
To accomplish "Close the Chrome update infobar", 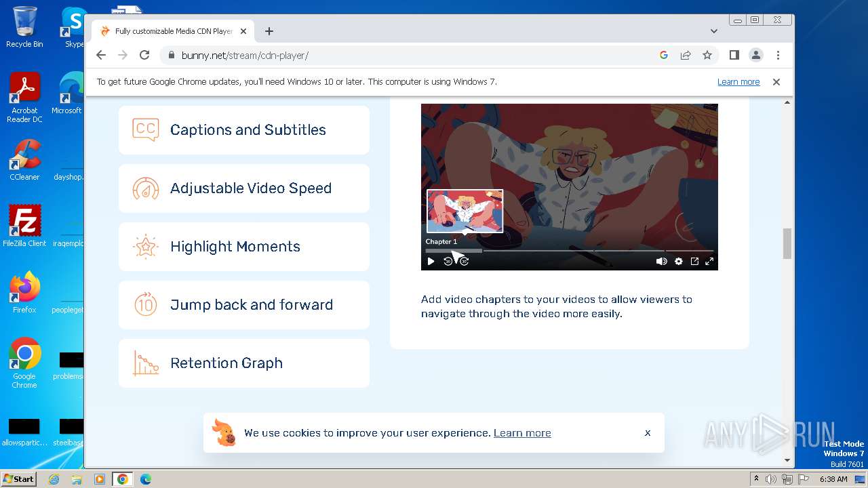I will [x=776, y=81].
